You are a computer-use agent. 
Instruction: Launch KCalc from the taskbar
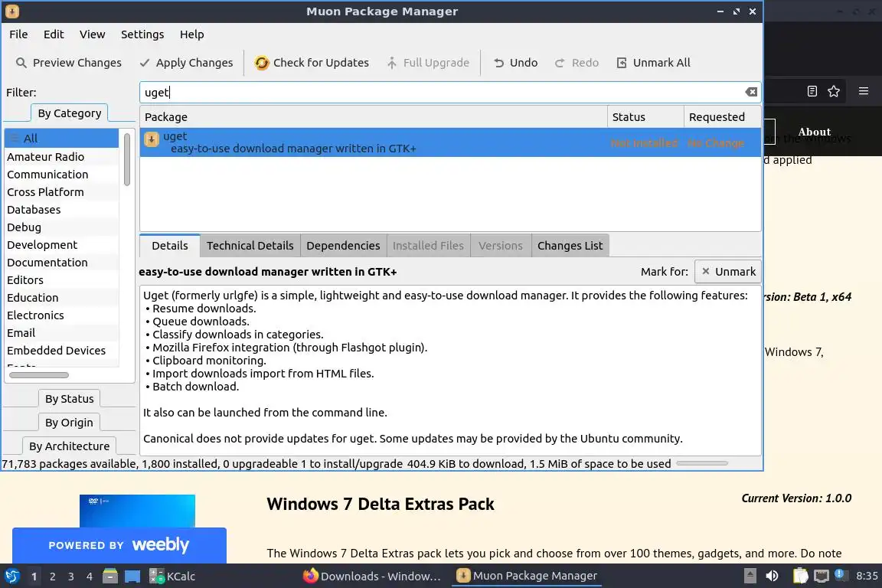pyautogui.click(x=172, y=576)
